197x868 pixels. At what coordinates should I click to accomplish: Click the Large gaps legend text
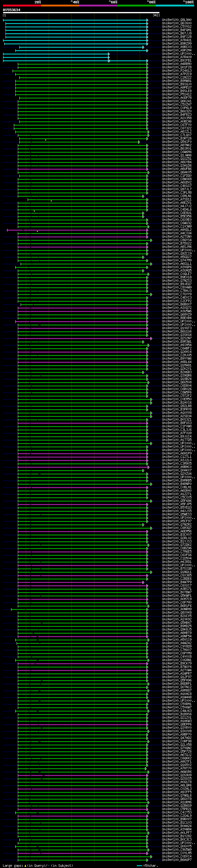(x=38, y=865)
